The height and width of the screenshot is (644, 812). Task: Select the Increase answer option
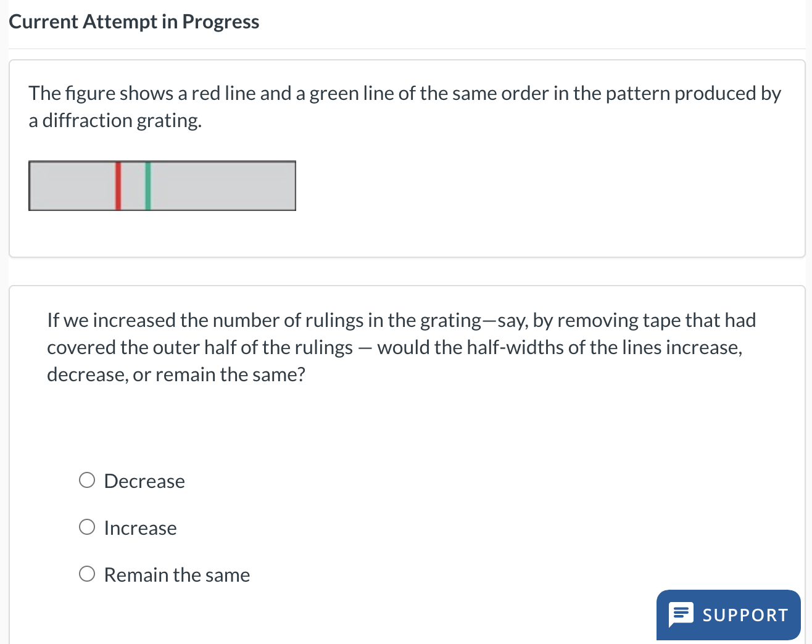(x=87, y=526)
